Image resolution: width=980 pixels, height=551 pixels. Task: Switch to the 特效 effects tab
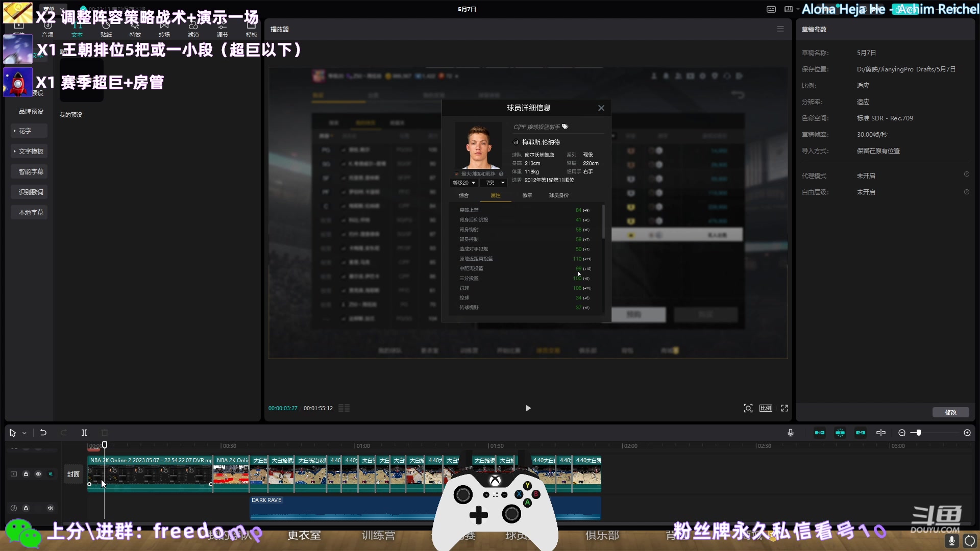click(135, 30)
